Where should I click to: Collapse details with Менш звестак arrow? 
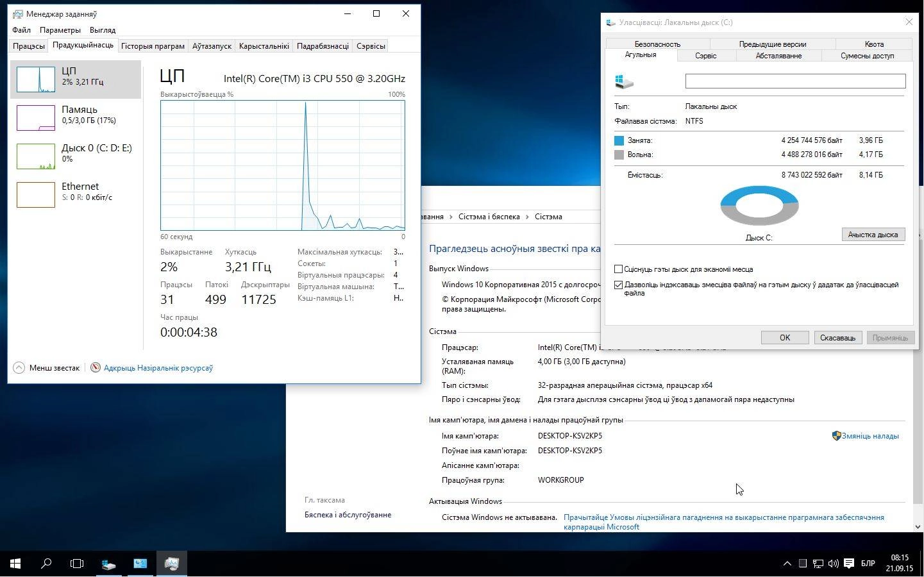coord(19,367)
